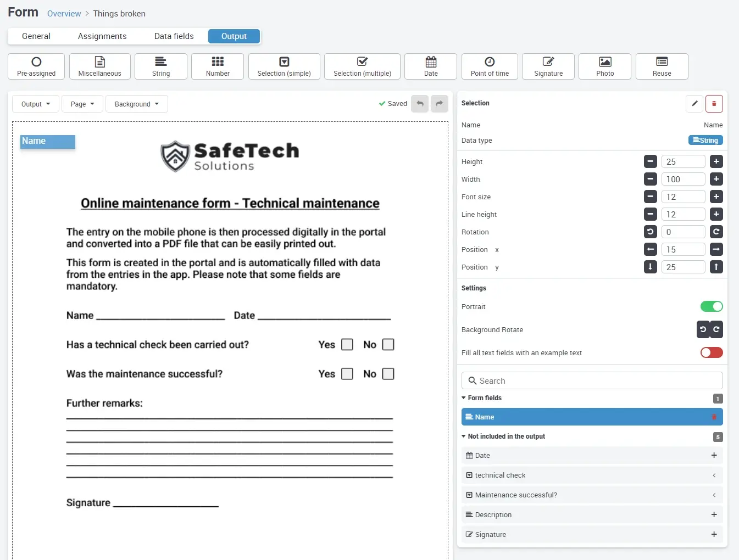Open the Output dropdown menu
Image resolution: width=739 pixels, height=560 pixels.
[x=35, y=104]
